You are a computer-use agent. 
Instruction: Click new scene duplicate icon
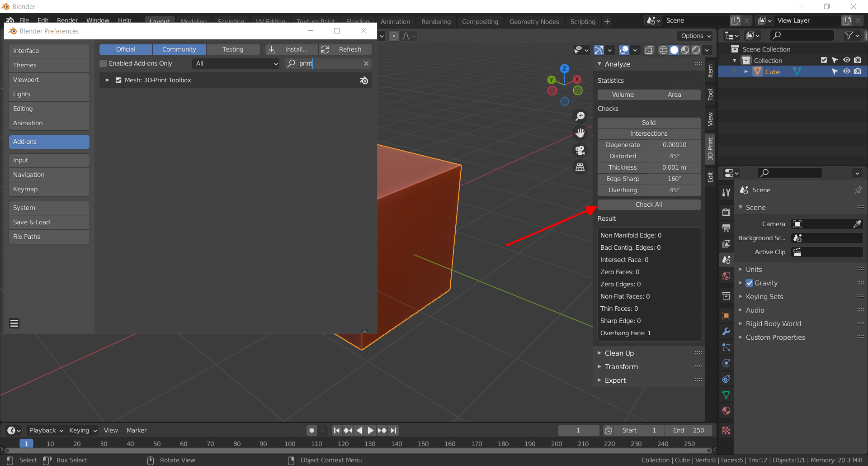tap(736, 20)
